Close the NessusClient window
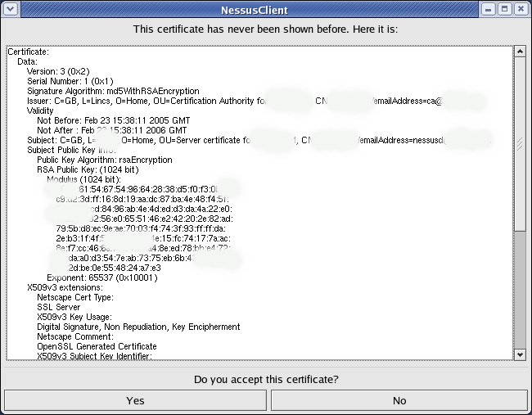Image resolution: width=532 pixels, height=415 pixels. [x=521, y=9]
